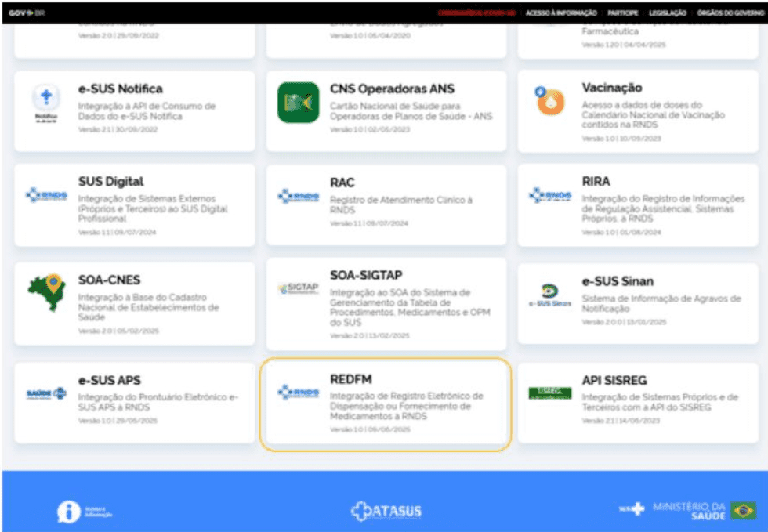Screen dimensions: 768x532
Task: Open the Vacinação title link
Action: (x=612, y=88)
